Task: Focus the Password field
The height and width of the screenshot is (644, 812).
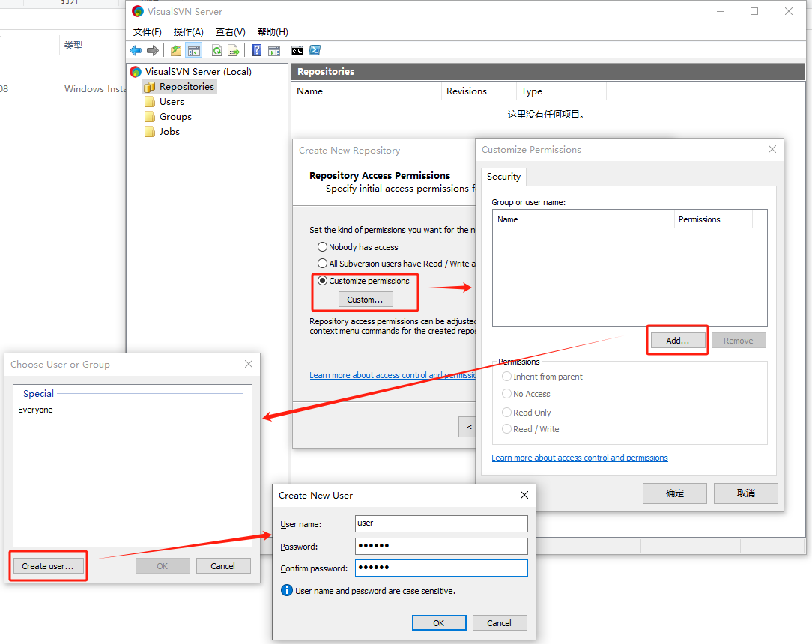Action: (x=441, y=546)
